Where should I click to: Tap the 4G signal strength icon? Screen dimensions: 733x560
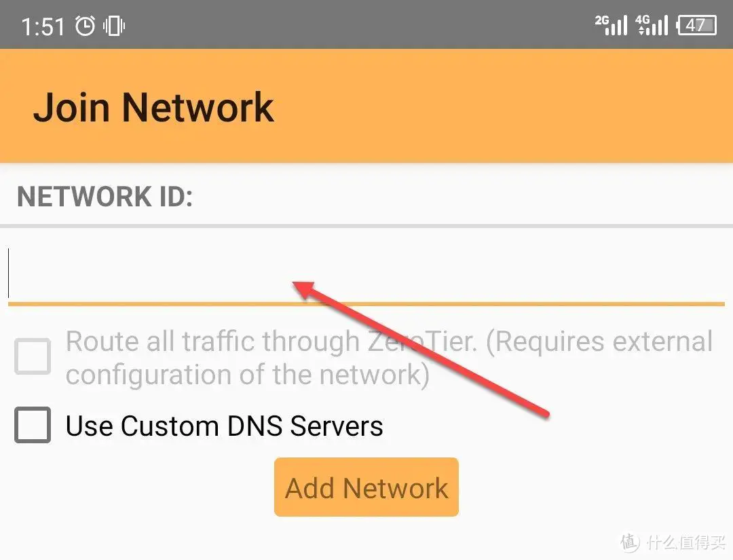click(x=652, y=24)
